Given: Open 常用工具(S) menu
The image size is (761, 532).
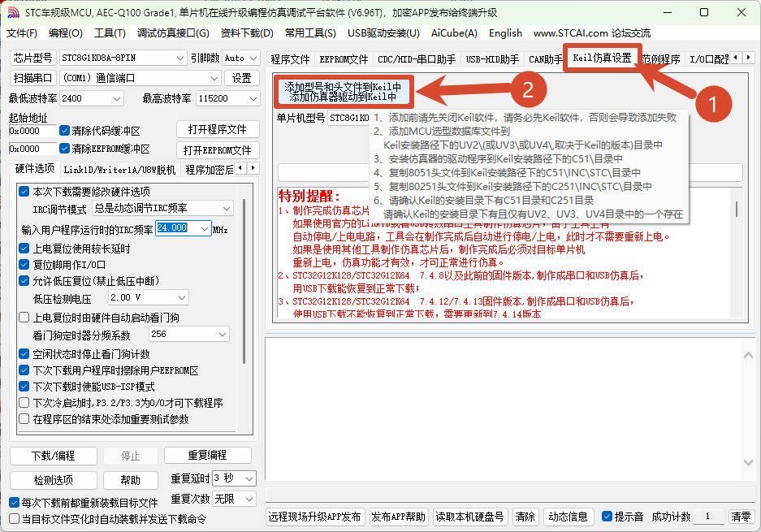Looking at the screenshot, I should click(x=310, y=33).
